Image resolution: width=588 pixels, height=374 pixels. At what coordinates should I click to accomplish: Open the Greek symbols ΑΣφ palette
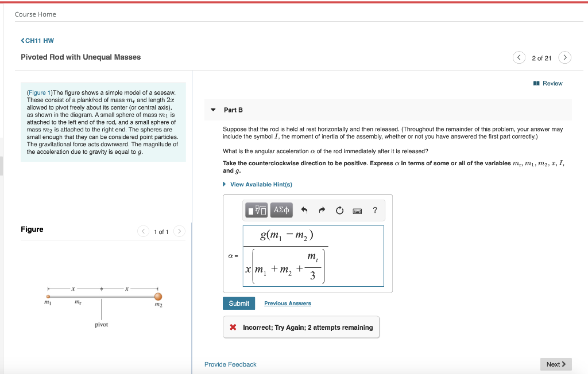281,210
